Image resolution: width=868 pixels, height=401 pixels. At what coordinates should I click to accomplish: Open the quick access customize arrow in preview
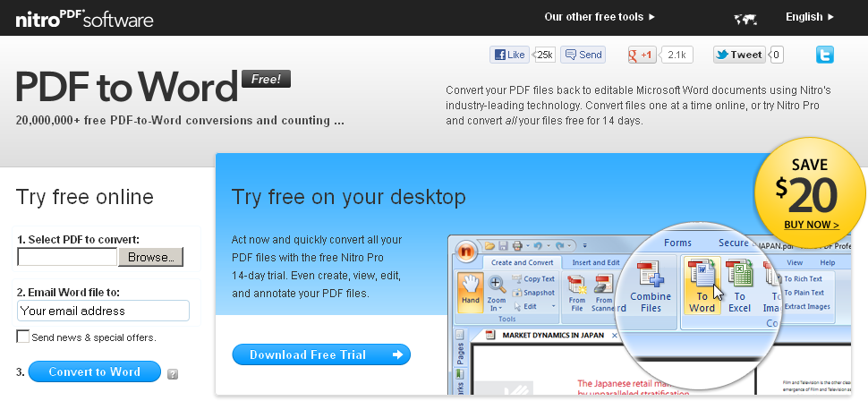585,245
